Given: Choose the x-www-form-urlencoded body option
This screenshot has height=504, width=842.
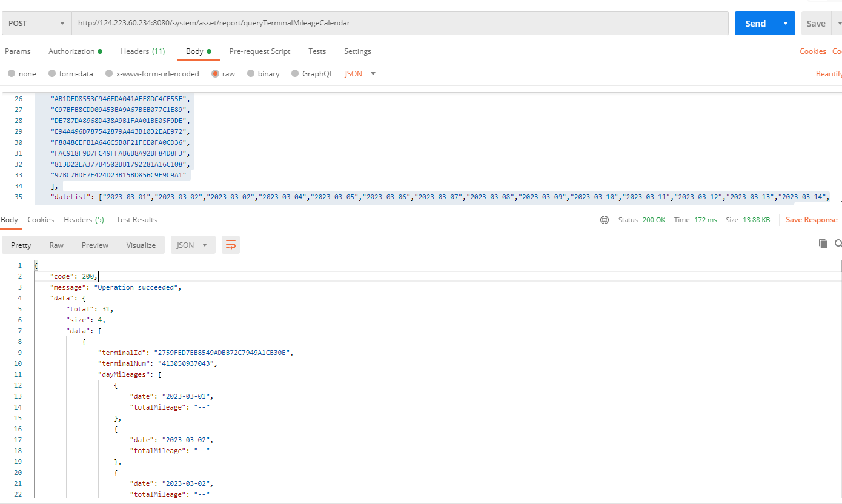Looking at the screenshot, I should pyautogui.click(x=109, y=74).
